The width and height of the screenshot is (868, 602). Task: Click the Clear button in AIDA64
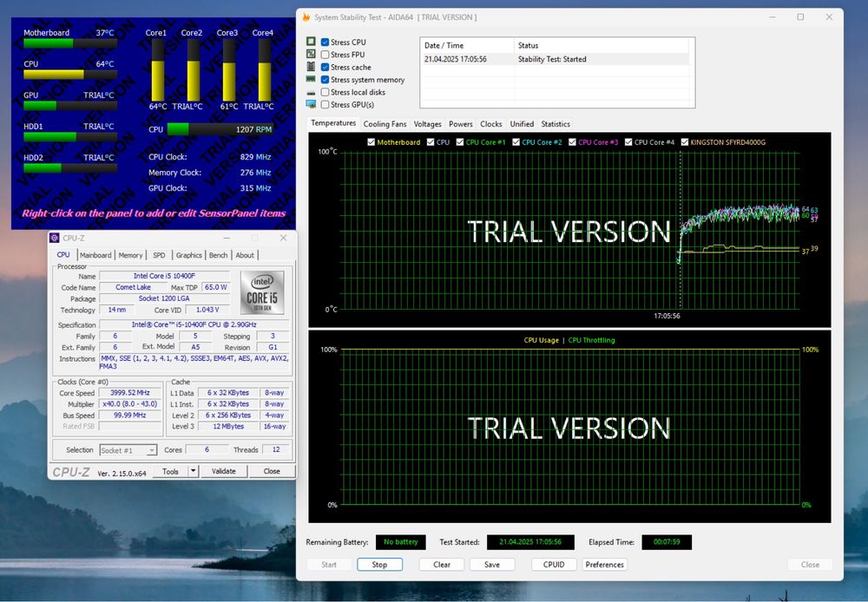[x=442, y=565]
